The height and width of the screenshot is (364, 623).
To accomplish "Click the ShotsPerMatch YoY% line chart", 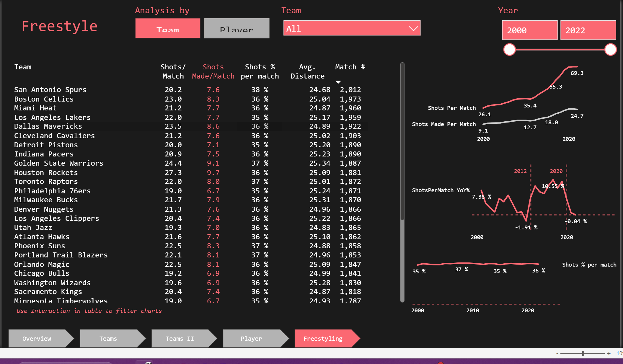I will [529, 200].
